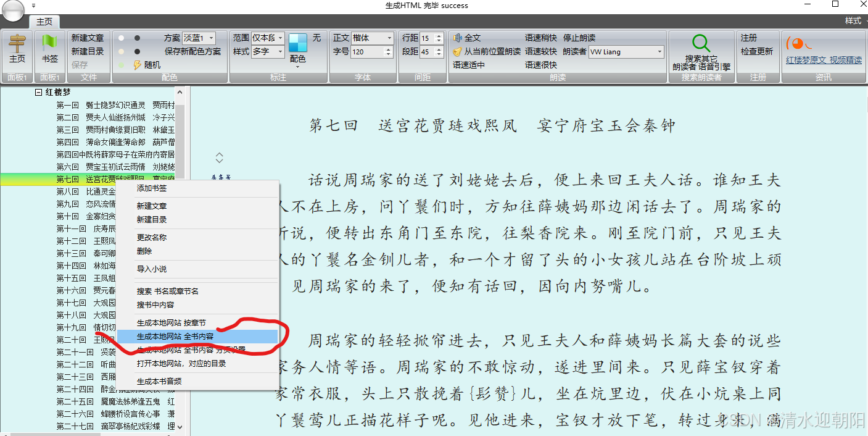Screen dimensions: 868x436
Task: Click 保存新配色方案 button
Action: coord(192,51)
